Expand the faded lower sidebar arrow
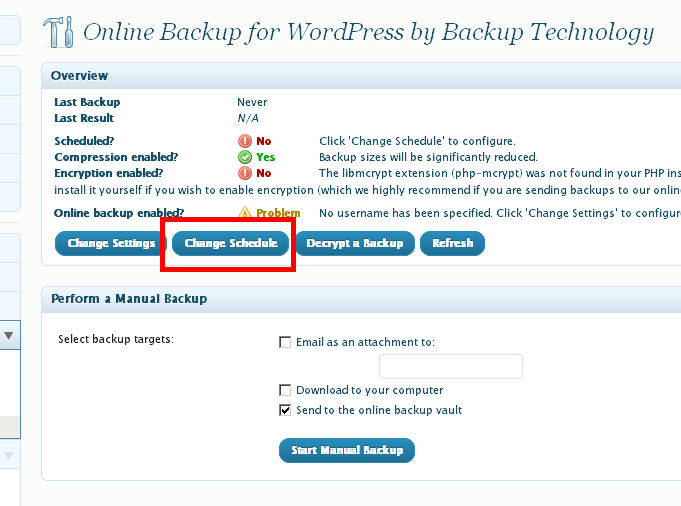The image size is (681, 506). tap(8, 456)
